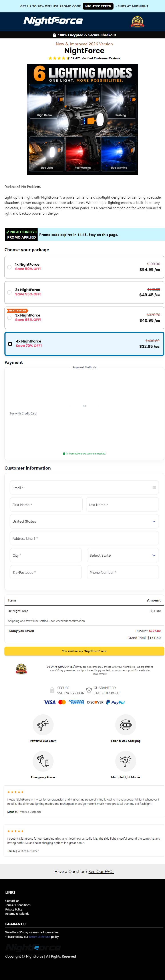This screenshot has width=165, height=980.
Task: Click the $32.95 /ea price
Action: coord(149,346)
